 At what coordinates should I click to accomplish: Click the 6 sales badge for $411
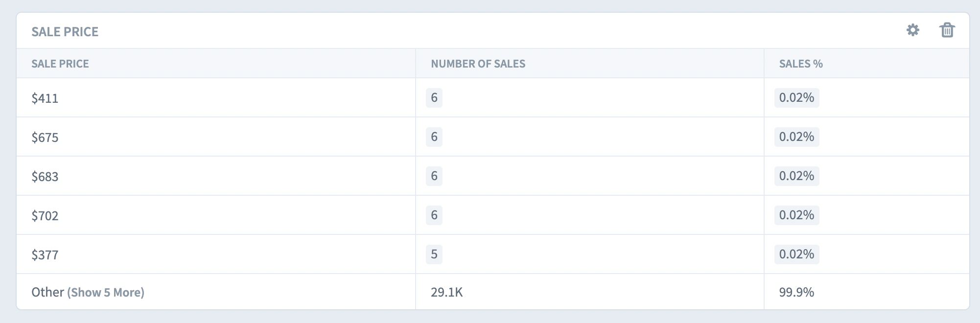434,97
